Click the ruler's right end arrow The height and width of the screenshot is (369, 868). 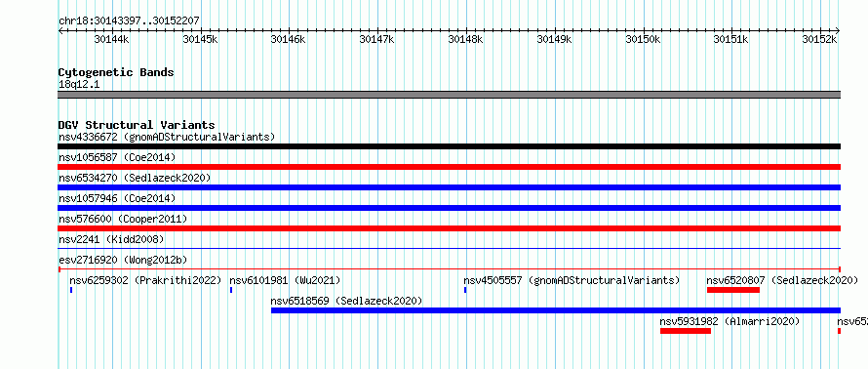(x=838, y=30)
